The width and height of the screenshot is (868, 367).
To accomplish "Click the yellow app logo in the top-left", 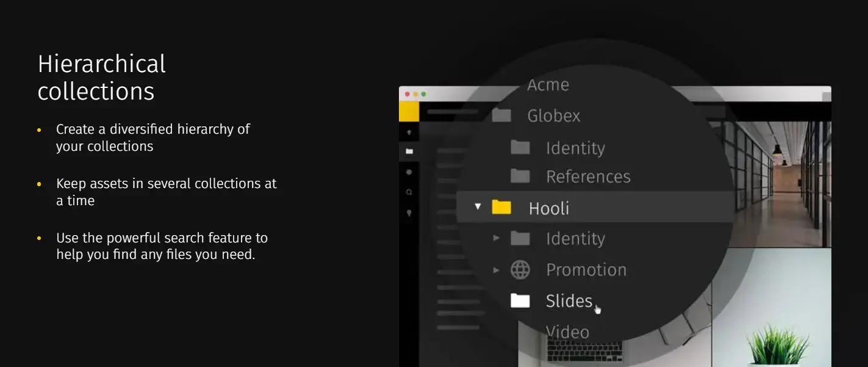I will click(x=409, y=109).
